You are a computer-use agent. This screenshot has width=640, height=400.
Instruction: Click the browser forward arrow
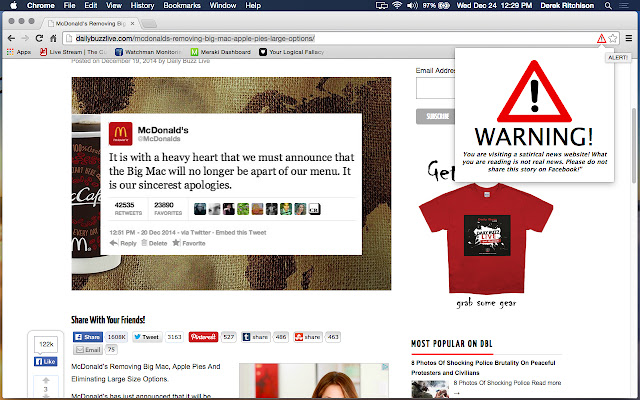pos(25,38)
